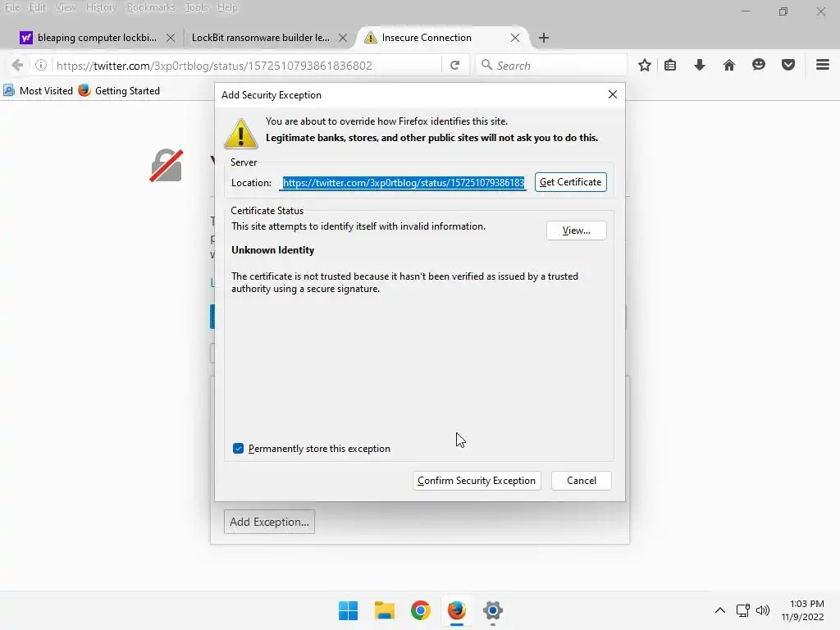
Task: Click the Add Exception... button behind dialog
Action: tap(269, 522)
